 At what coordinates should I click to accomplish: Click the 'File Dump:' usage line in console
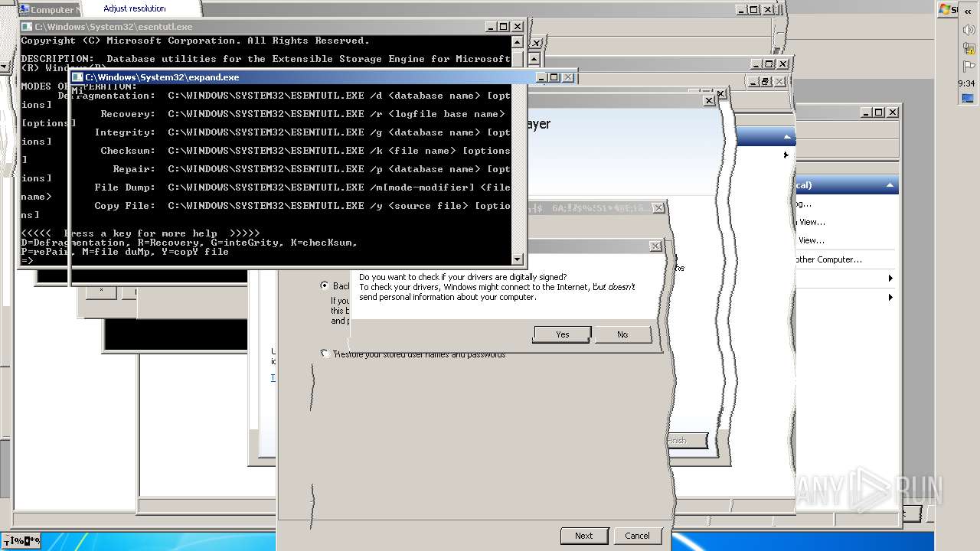pos(302,187)
